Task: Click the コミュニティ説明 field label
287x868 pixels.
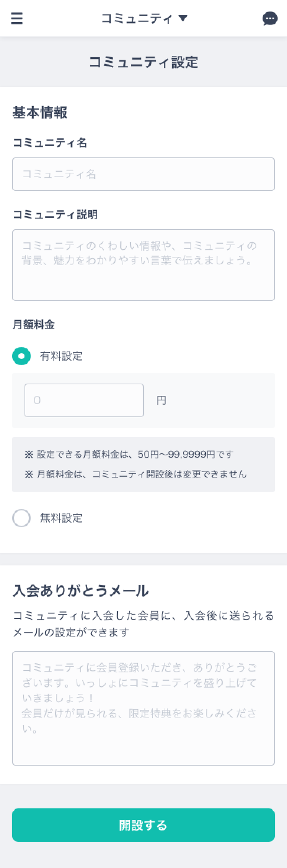Action: [55, 215]
